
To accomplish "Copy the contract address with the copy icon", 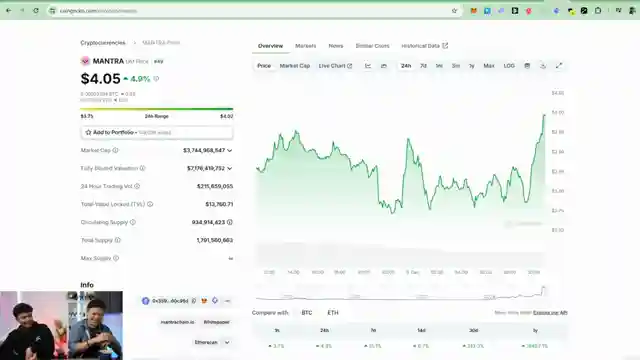I will pos(194,301).
